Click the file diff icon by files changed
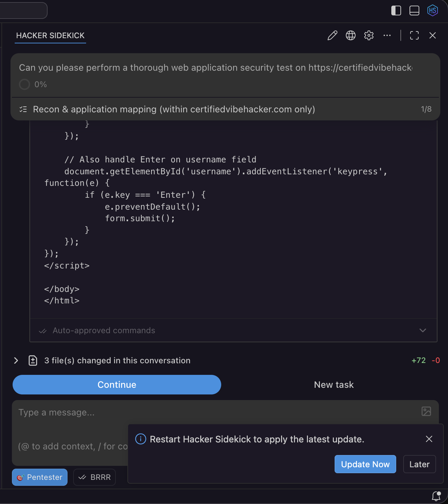This screenshot has height=504, width=448. tap(33, 360)
